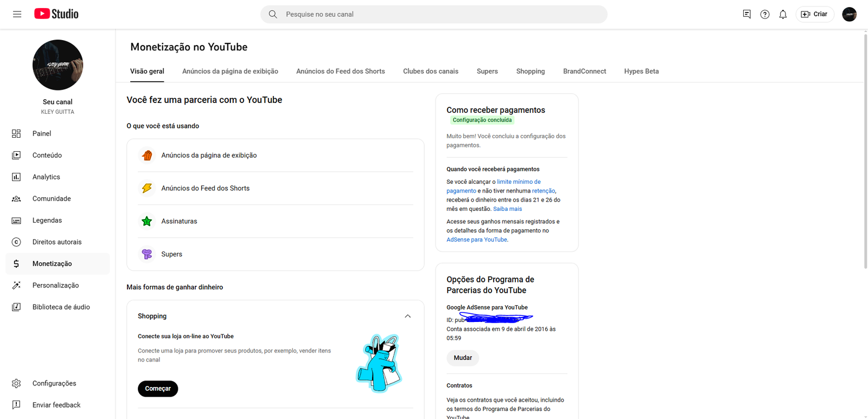Screen dimensions: 868x419
Task: Open Painel in the sidebar
Action: click(x=58, y=133)
